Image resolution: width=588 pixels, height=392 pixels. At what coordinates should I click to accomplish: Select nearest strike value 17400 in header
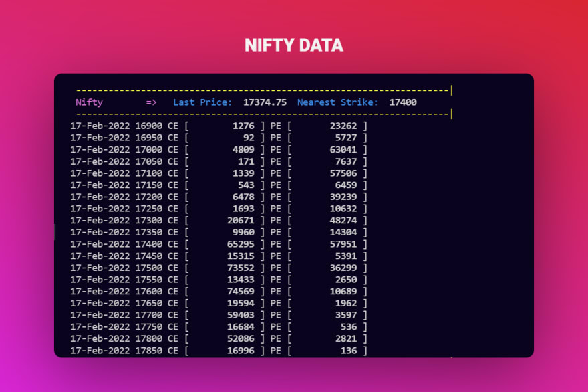(403, 102)
